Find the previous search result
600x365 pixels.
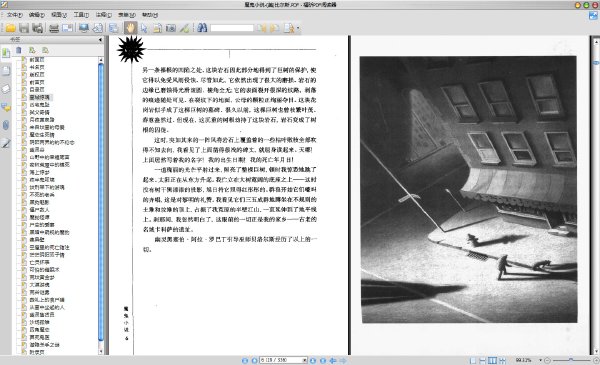click(x=262, y=28)
